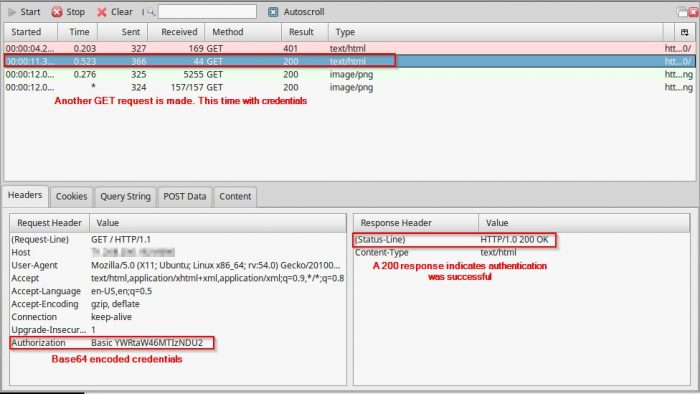Click the window close button

pyautogui.click(x=694, y=12)
